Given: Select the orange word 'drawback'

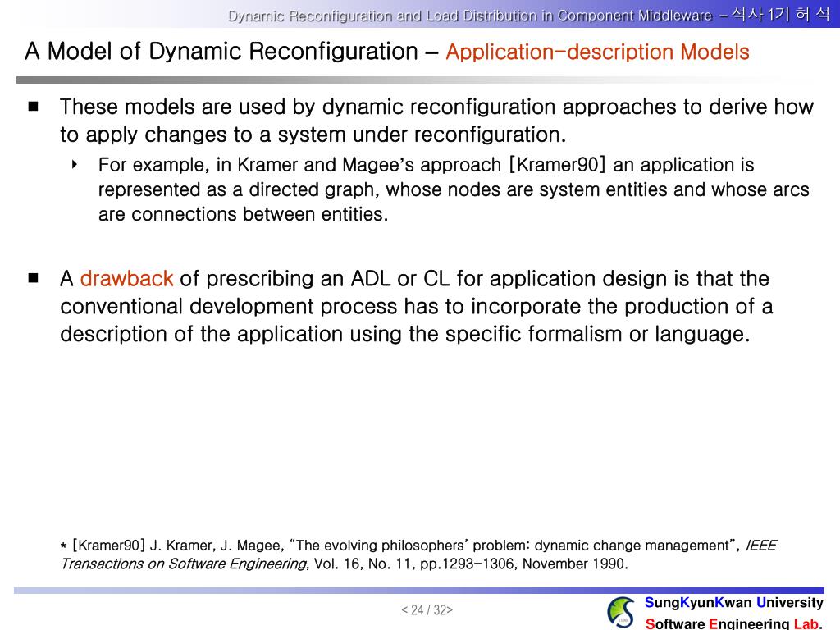Looking at the screenshot, I should (126, 279).
